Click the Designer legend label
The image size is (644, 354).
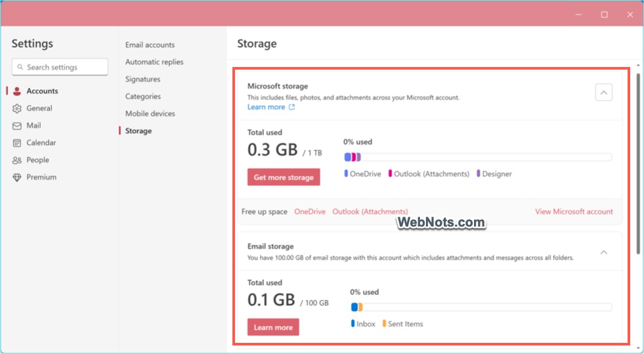(497, 173)
